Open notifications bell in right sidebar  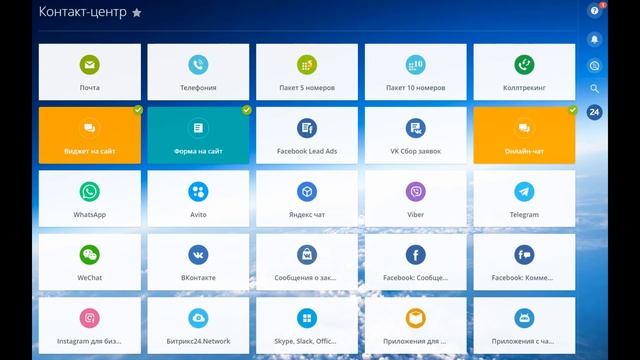(594, 39)
